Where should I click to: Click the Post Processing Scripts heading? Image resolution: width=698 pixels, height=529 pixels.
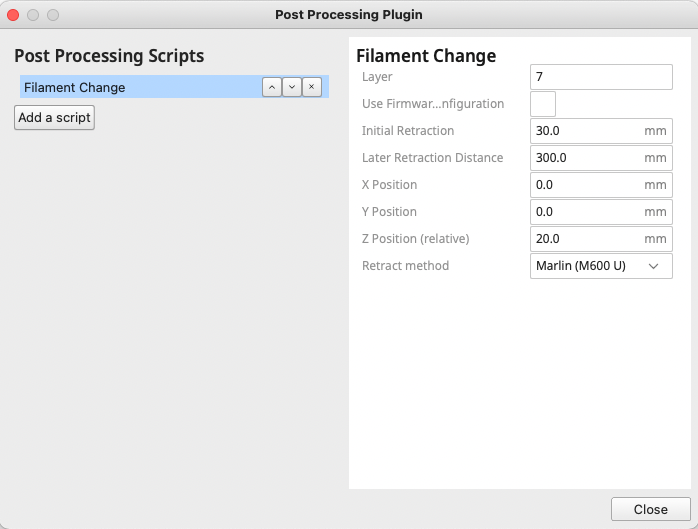pos(109,56)
